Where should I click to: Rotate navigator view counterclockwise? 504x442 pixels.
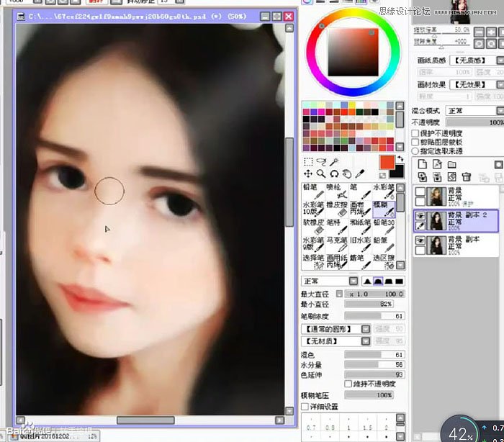[479, 43]
